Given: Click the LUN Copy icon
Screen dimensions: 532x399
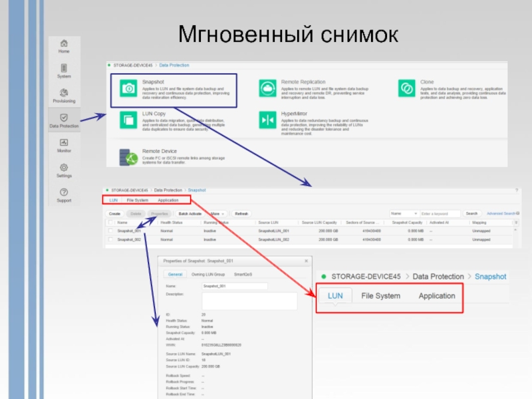Looking at the screenshot, I should pyautogui.click(x=128, y=120).
